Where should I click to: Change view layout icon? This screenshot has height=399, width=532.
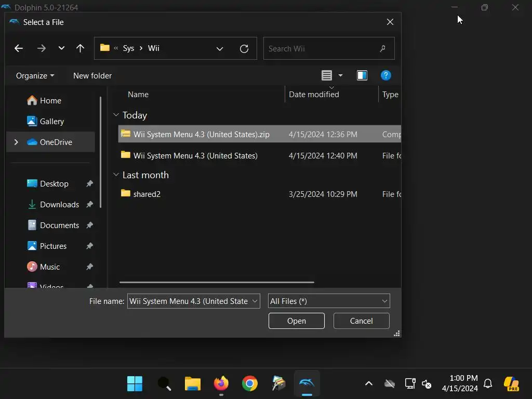pos(326,75)
